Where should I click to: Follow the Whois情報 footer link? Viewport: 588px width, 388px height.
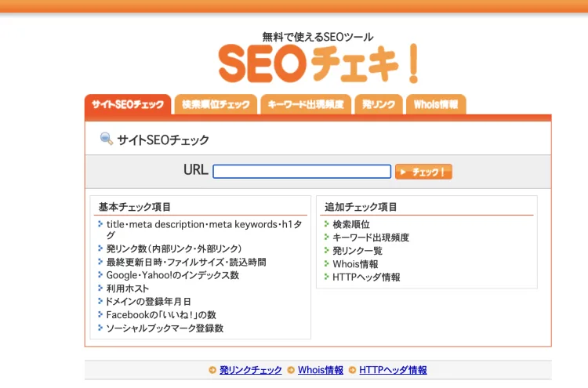tap(321, 370)
